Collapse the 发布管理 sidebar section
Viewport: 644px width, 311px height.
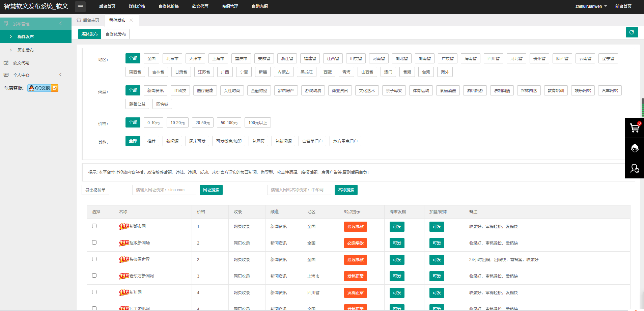[61, 24]
